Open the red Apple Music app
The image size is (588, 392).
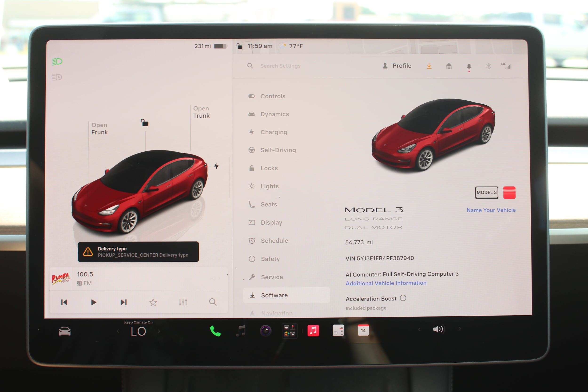point(313,330)
